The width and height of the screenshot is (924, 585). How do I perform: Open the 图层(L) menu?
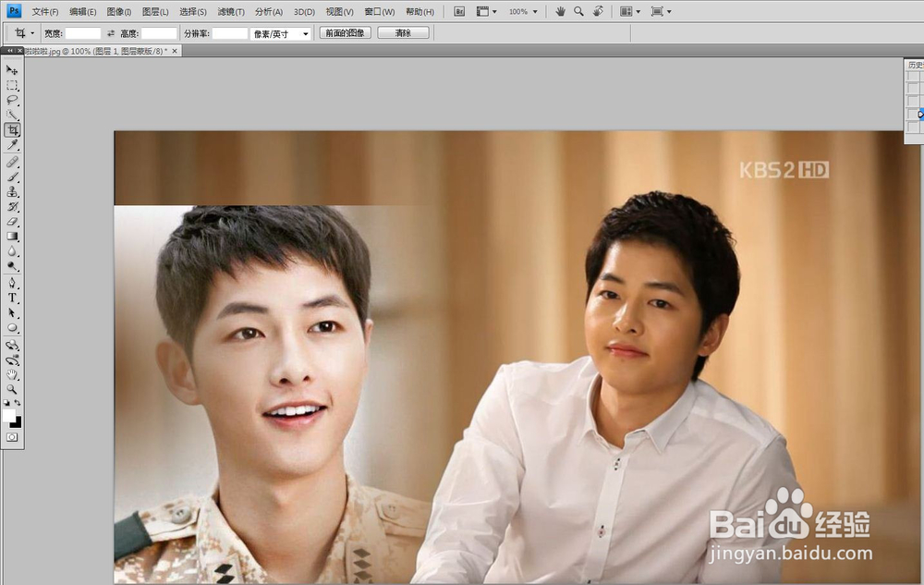tap(155, 12)
